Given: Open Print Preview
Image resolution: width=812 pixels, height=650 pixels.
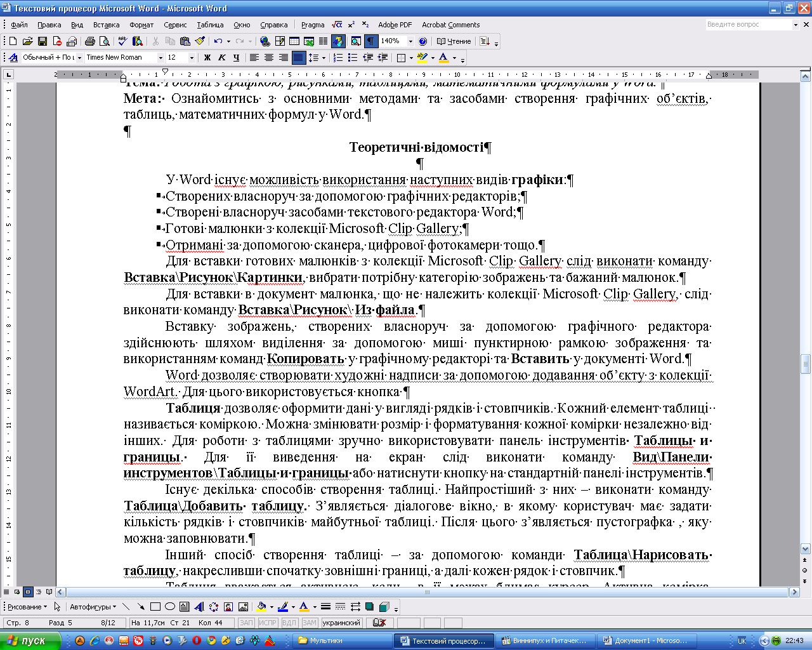Looking at the screenshot, I should click(105, 41).
